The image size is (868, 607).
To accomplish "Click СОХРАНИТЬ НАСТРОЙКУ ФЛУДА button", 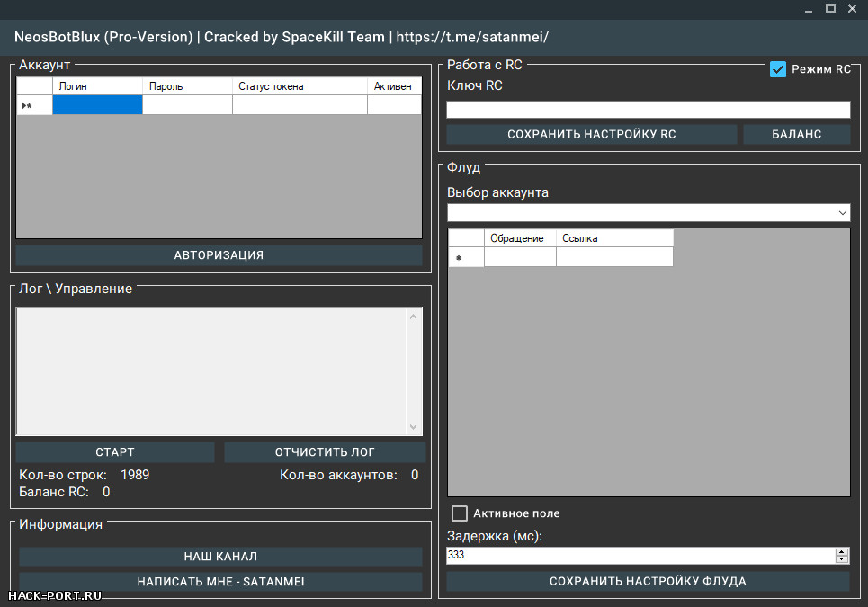I will coord(648,581).
